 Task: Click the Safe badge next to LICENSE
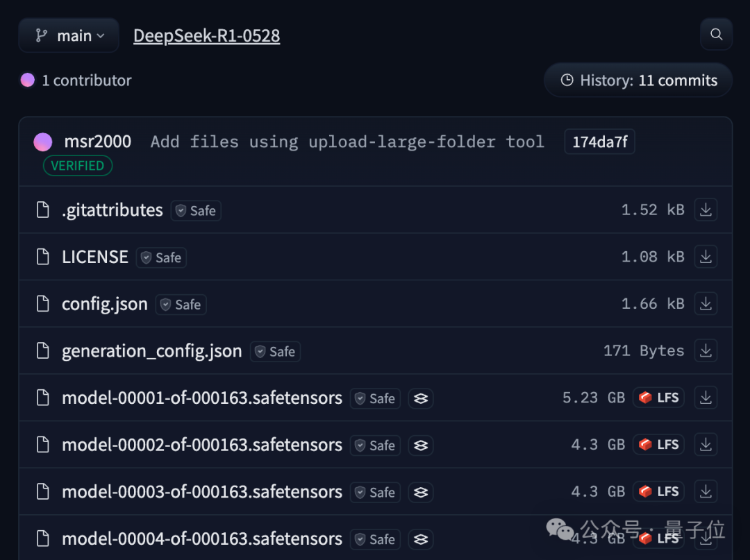coord(162,257)
